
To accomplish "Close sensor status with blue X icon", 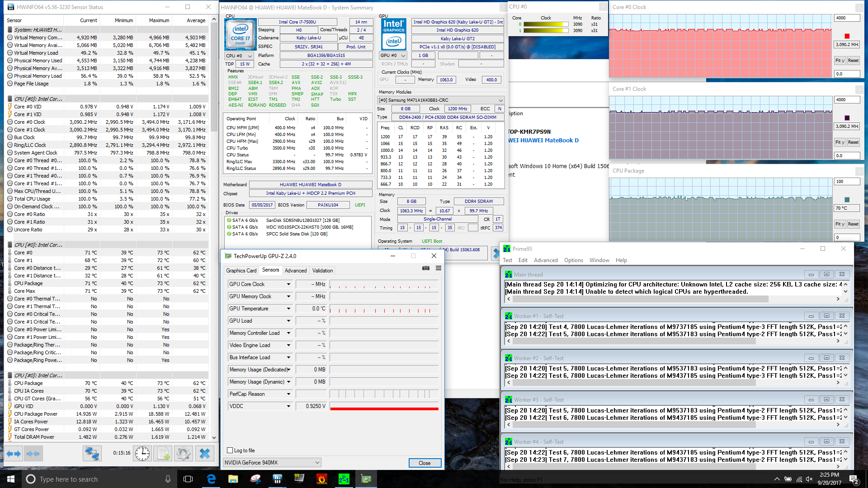I will (204, 453).
